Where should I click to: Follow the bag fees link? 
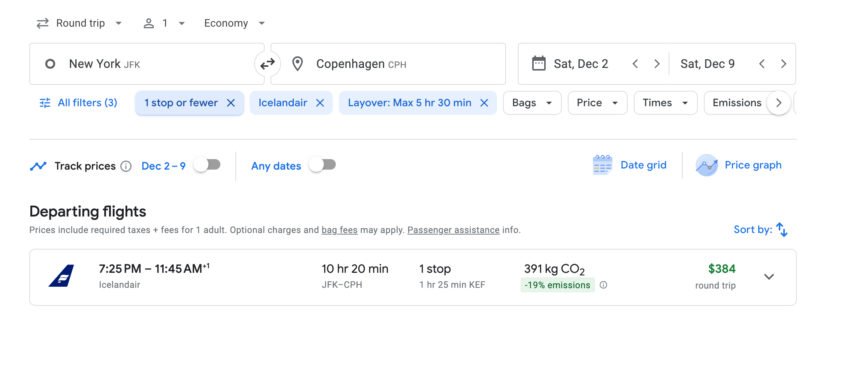pos(339,230)
